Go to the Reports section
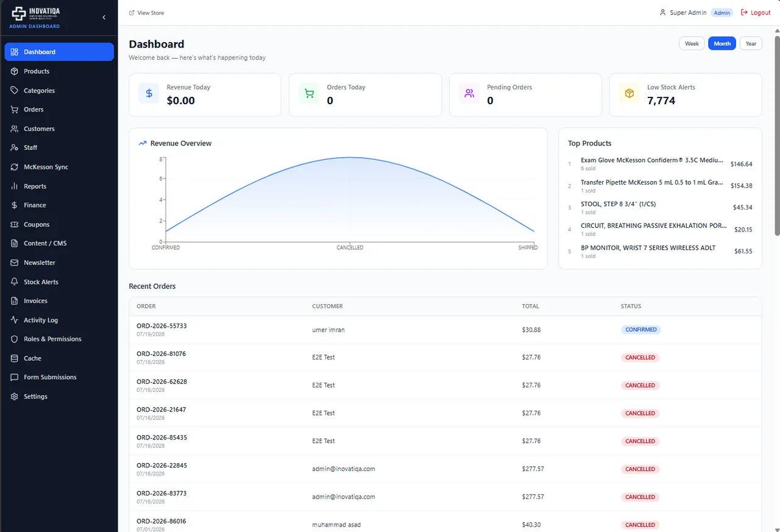This screenshot has width=780, height=532. coord(59,186)
